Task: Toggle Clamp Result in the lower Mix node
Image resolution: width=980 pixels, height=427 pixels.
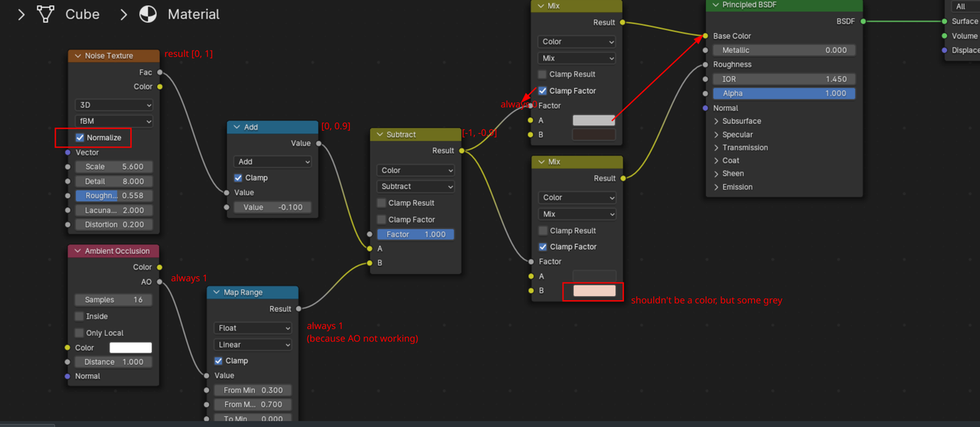Action: coord(542,230)
